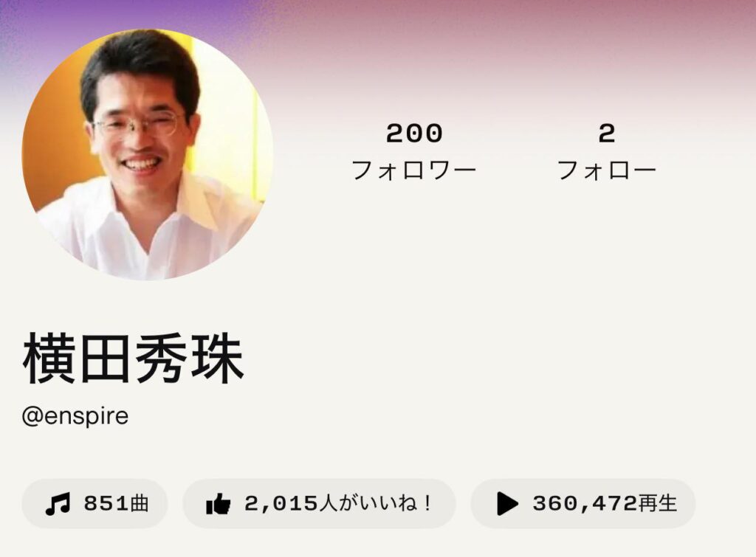The image size is (756, 557).
Task: Click the number 851 in songs badge
Action: point(100,504)
